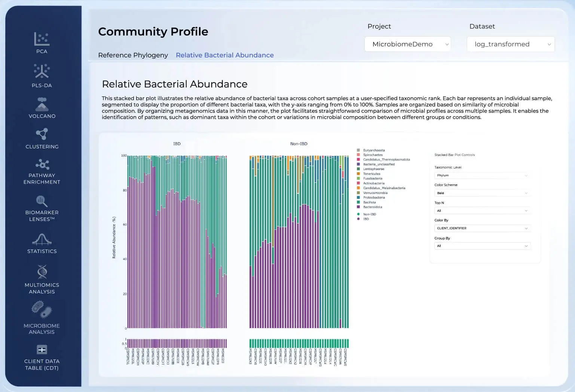Hide Verrucomicrobia in the legend

375,193
